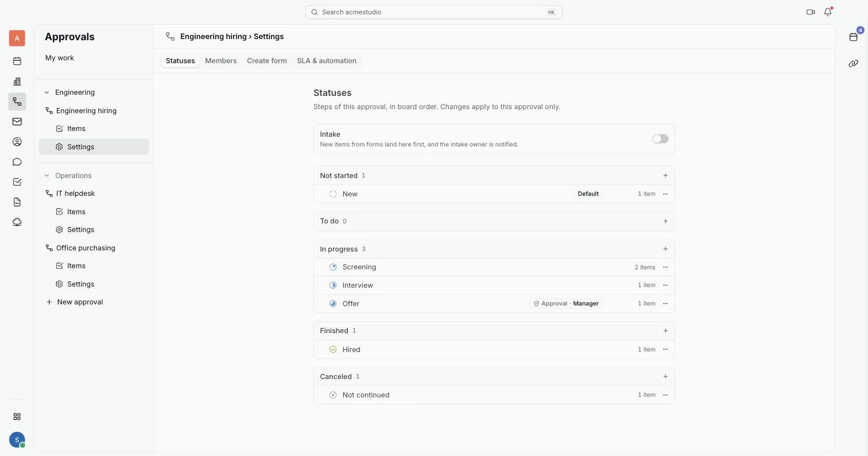Open the chat bubble icon in rail
Image resolution: width=868 pixels, height=456 pixels.
pyautogui.click(x=17, y=162)
